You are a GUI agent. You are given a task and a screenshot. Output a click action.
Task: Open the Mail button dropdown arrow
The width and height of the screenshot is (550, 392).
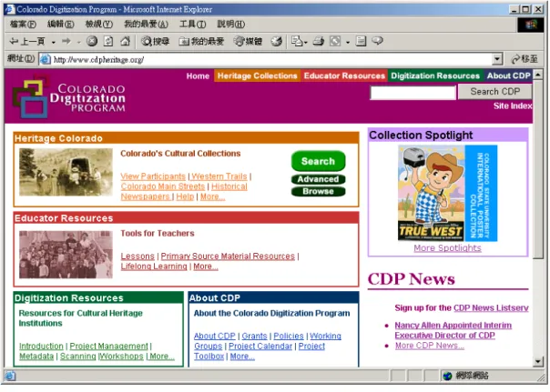coord(306,42)
